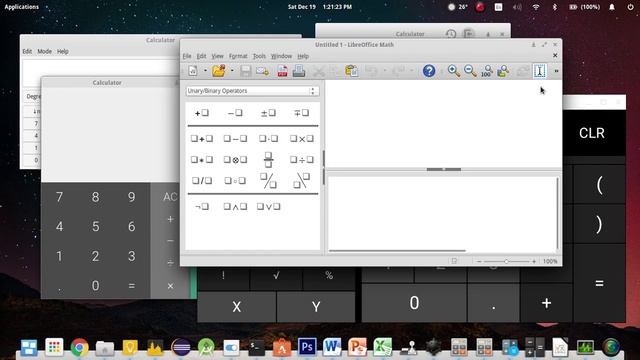Expand the Math toolbar overflow chevron
Screen dimensions: 640x360
pos(556,71)
